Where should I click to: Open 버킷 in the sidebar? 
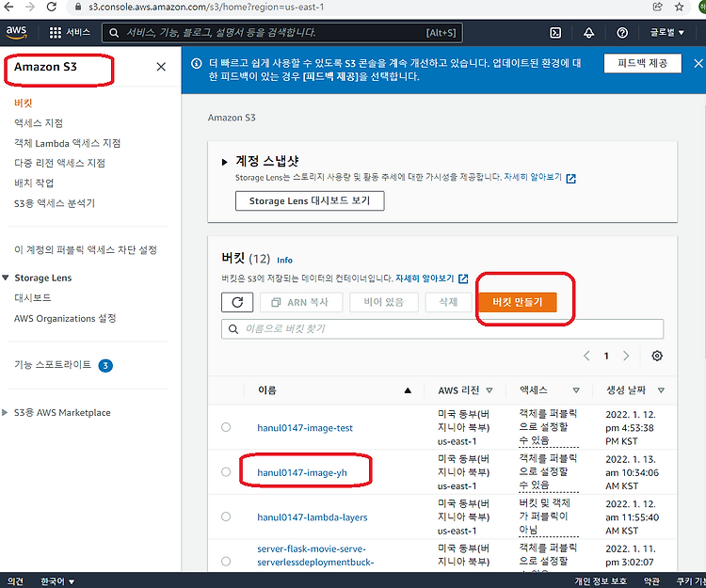[x=23, y=103]
